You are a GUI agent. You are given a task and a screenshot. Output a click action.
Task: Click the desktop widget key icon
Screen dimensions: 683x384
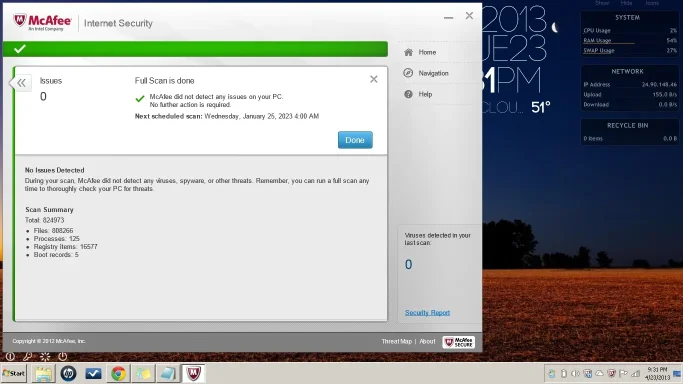pyautogui.click(x=27, y=357)
